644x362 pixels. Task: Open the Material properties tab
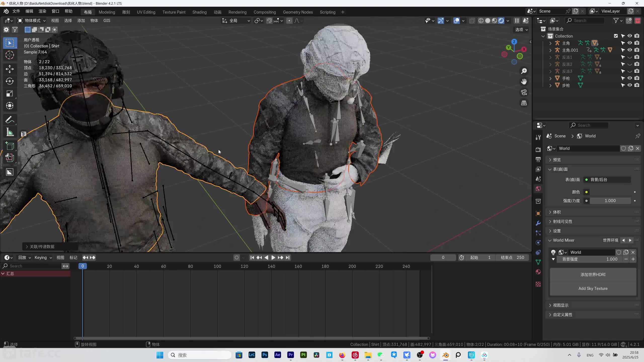pyautogui.click(x=538, y=272)
